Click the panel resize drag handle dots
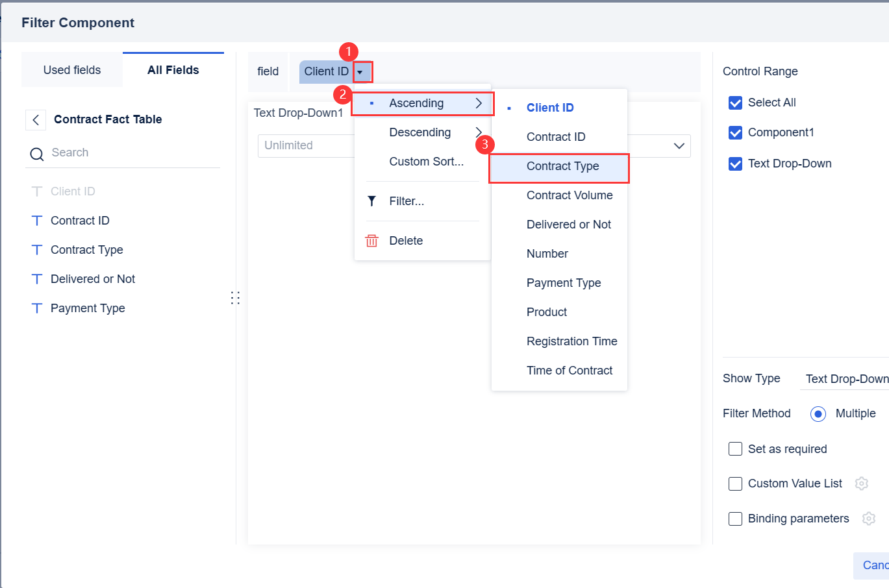 point(235,298)
